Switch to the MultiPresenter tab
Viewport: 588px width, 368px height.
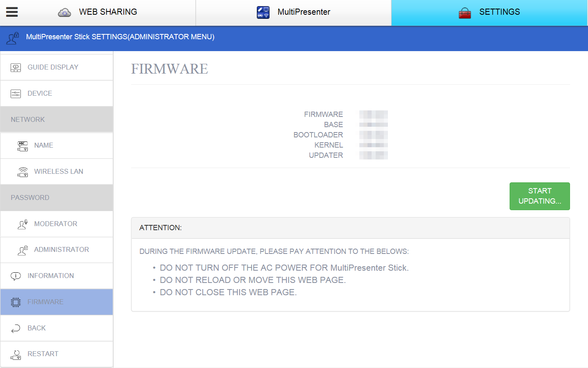click(x=293, y=12)
